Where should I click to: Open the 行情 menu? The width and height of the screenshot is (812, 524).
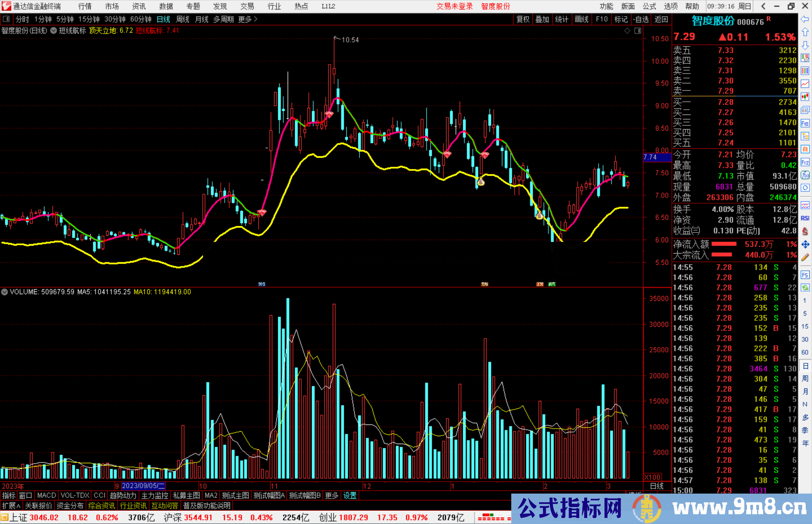85,6
